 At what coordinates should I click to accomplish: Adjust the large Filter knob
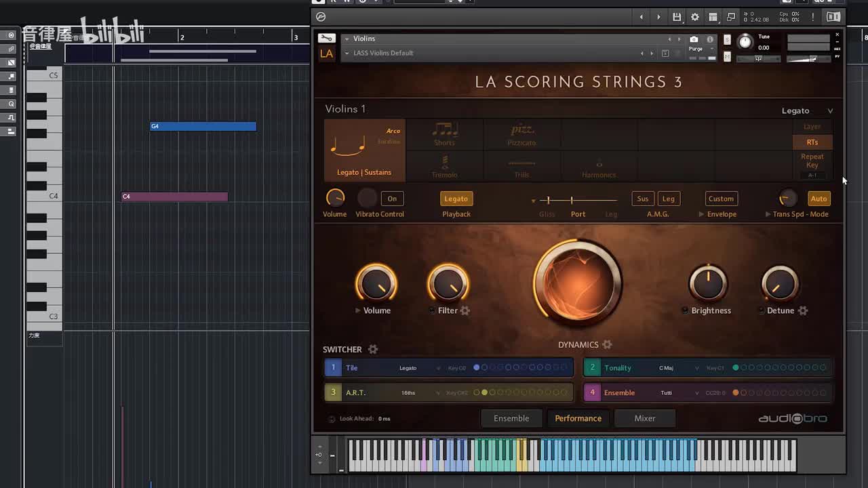(448, 283)
